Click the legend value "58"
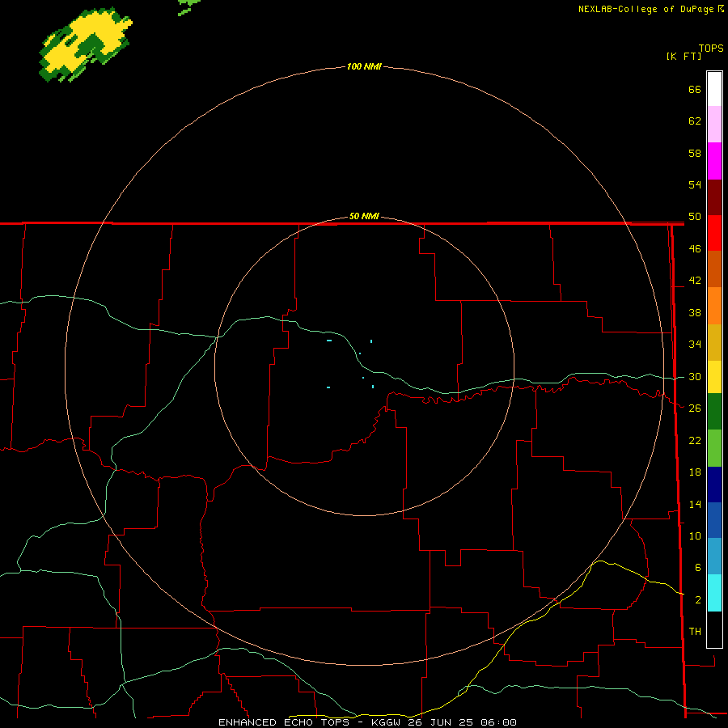 tap(695, 153)
